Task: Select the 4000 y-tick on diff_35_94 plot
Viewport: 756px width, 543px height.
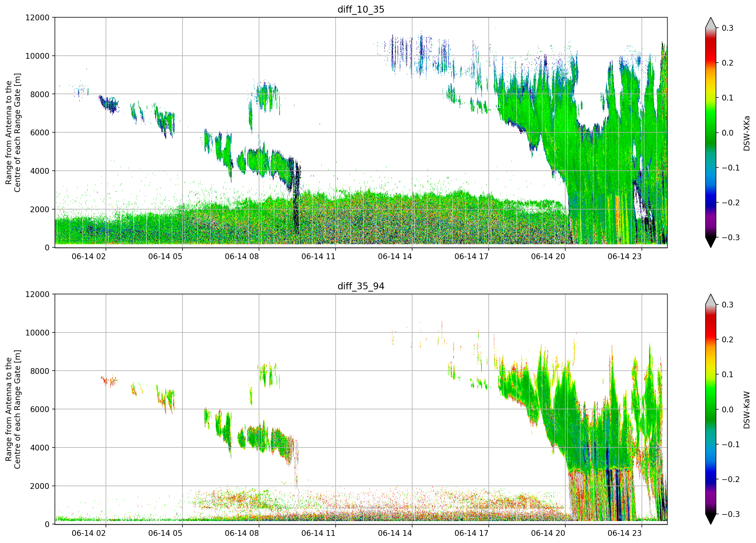Action: (x=40, y=448)
